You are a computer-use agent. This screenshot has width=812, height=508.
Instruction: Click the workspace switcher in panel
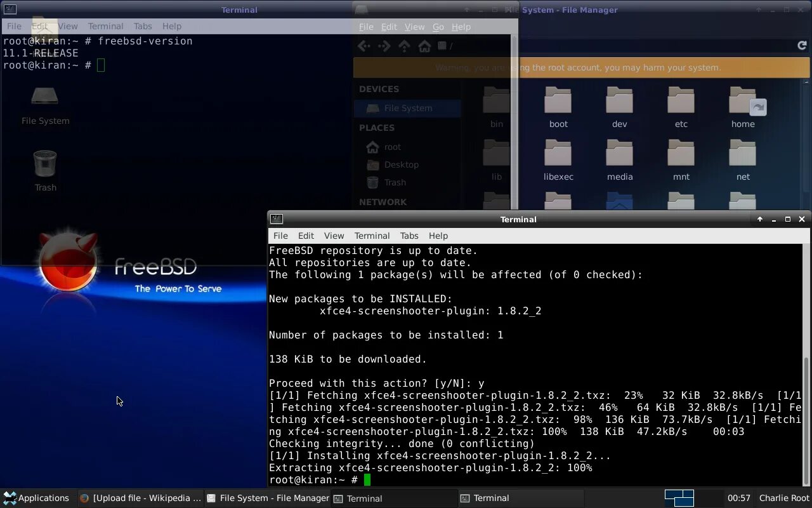tap(679, 498)
